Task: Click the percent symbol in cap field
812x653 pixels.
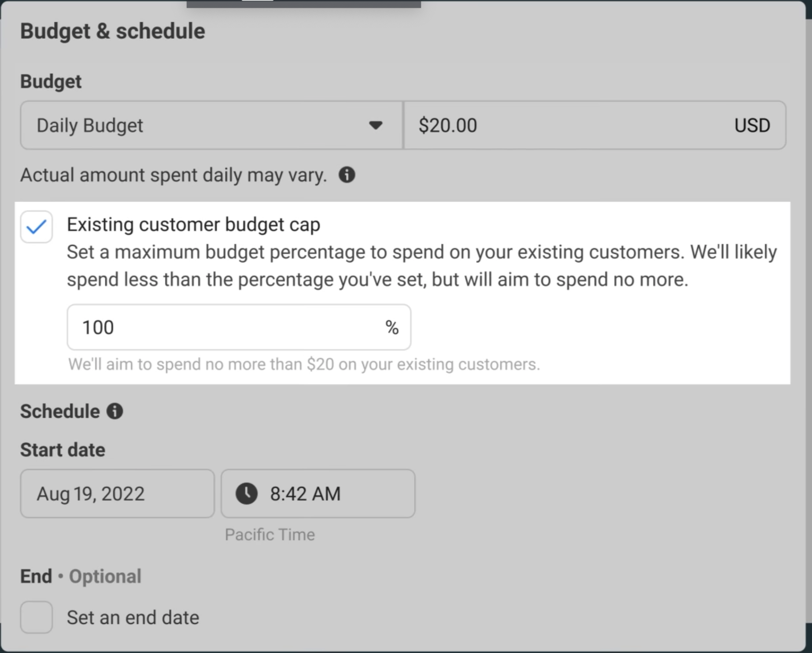Action: coord(391,327)
